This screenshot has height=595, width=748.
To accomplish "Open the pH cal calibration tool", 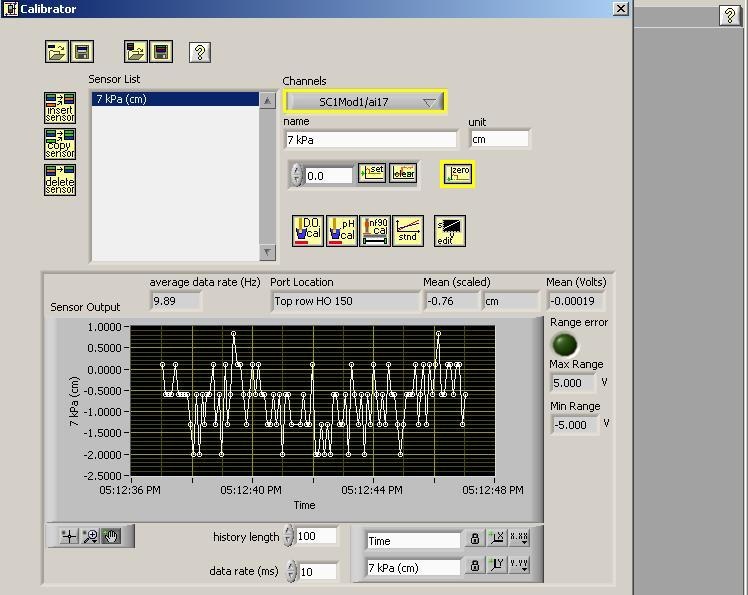I will 342,231.
